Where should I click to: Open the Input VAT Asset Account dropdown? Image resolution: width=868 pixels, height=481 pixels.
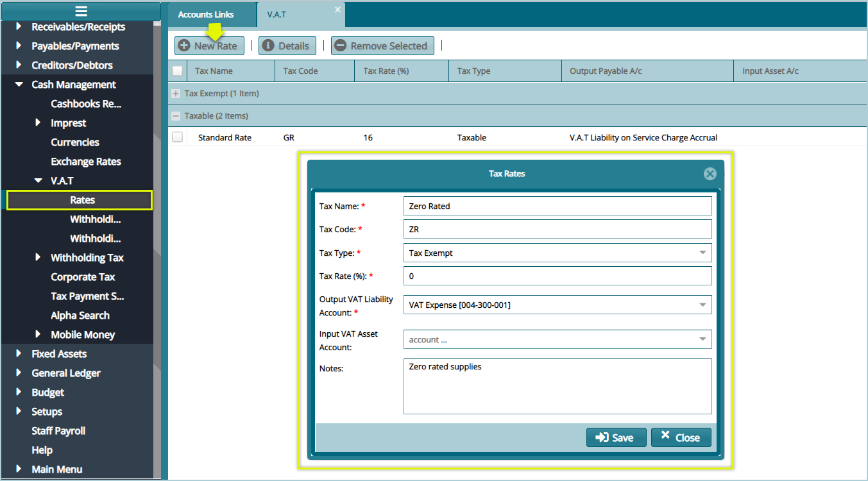[702, 339]
